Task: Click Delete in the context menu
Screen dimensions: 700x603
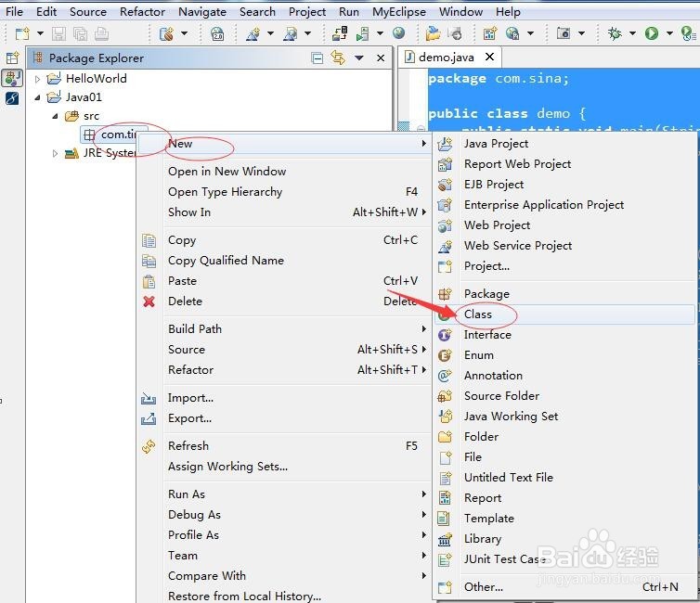Action: coord(284,301)
